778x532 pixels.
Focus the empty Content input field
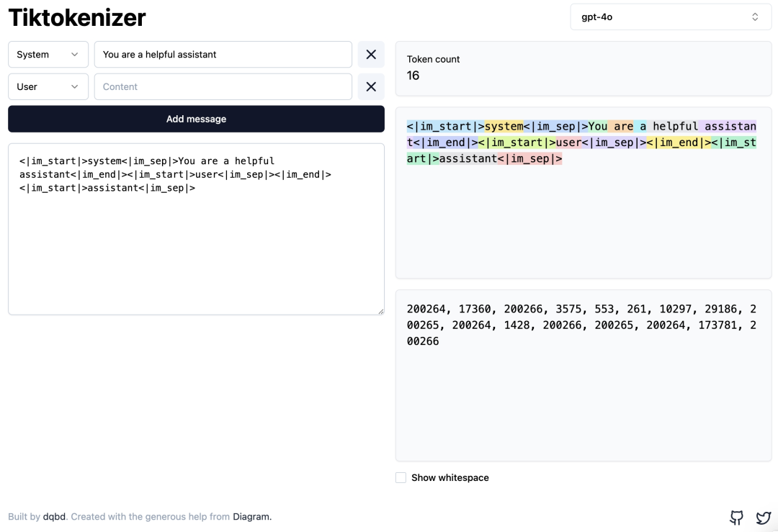coord(223,87)
